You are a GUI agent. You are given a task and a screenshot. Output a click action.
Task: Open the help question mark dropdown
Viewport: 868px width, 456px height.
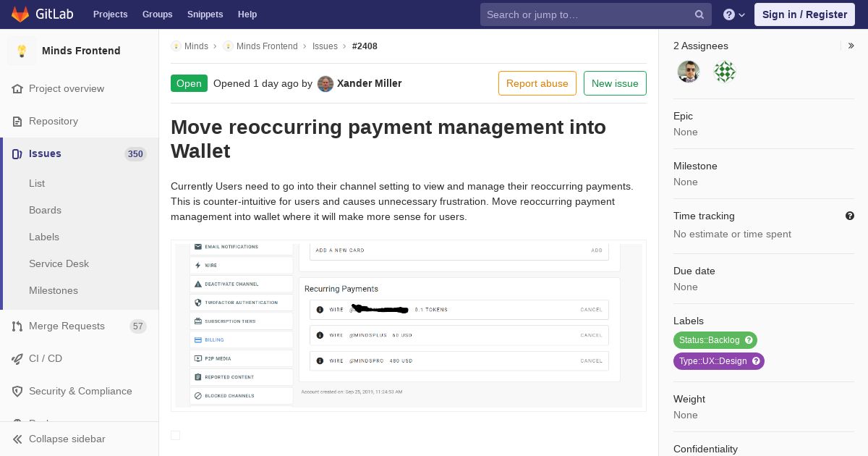(734, 14)
